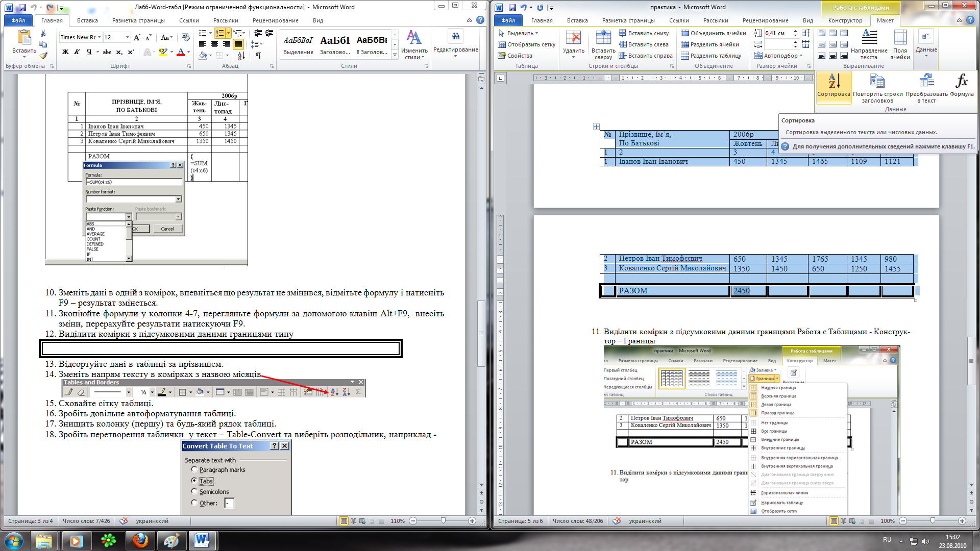Screen dimensions: 980x551
Task: Open Конструктор tab in right Word
Action: coord(845,20)
